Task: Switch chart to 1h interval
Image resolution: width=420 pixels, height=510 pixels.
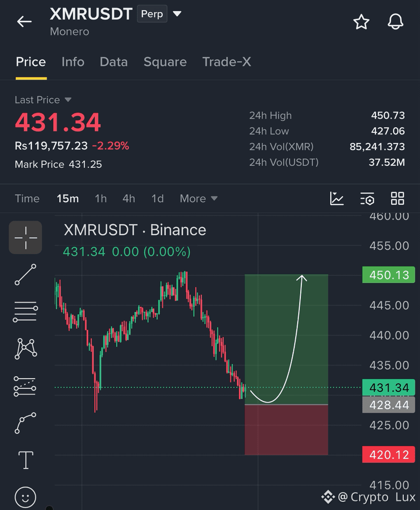Action: click(x=100, y=198)
